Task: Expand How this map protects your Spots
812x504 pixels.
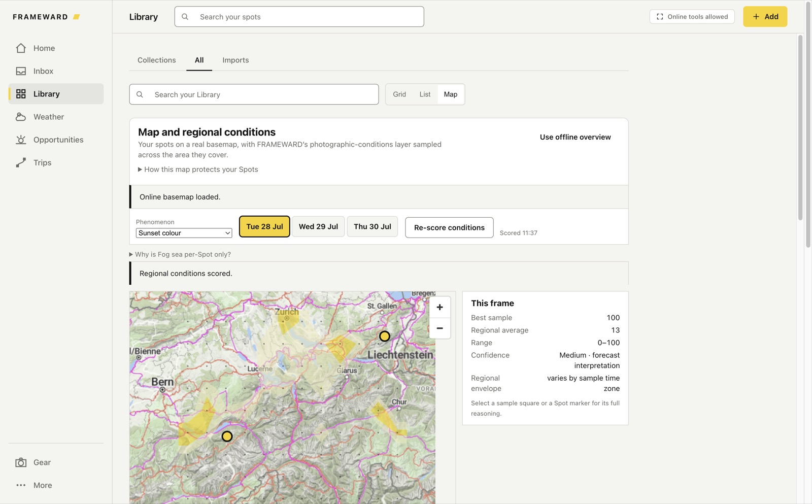Action: point(198,170)
